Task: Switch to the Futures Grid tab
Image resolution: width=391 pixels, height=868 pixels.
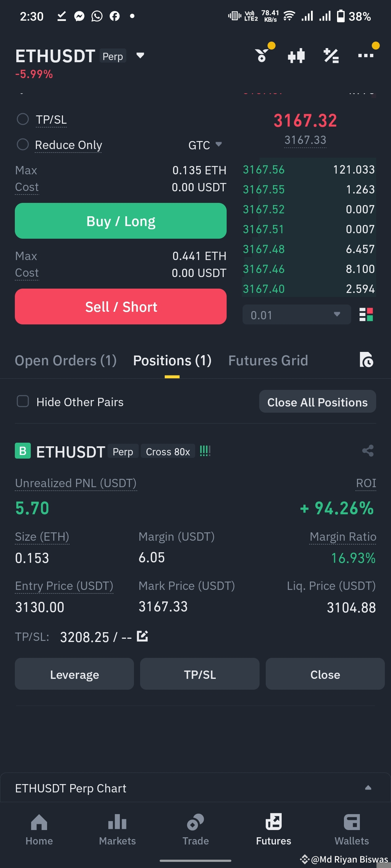Action: point(268,361)
